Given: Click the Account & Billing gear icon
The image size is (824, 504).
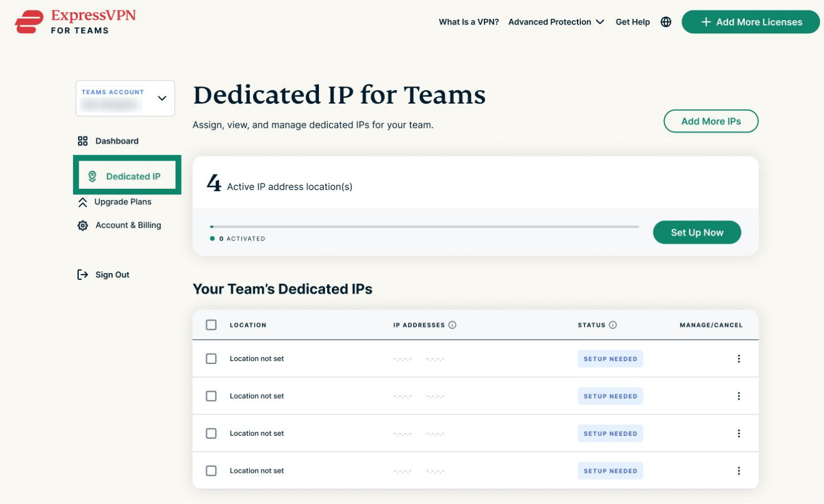Looking at the screenshot, I should [x=83, y=225].
